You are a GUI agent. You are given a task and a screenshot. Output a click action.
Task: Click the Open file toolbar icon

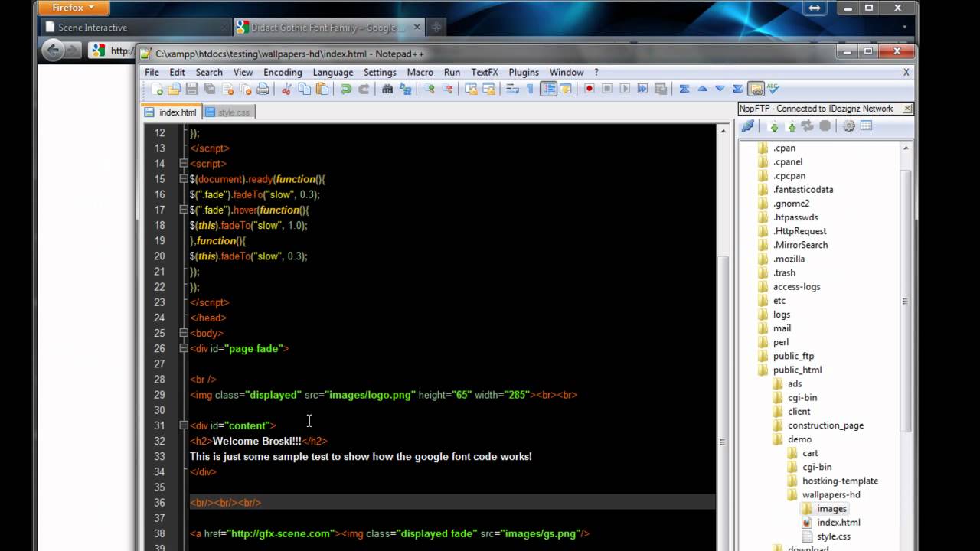coord(175,90)
